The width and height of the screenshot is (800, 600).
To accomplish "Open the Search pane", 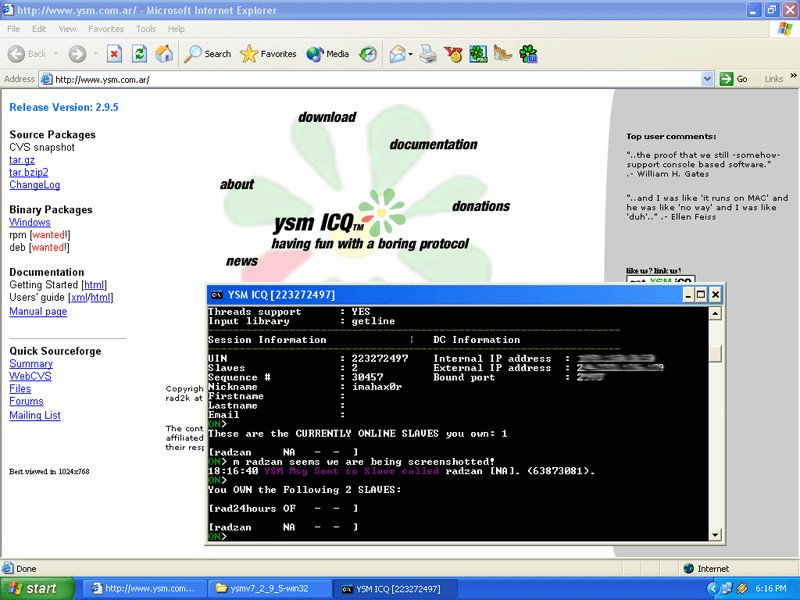I will tap(207, 54).
